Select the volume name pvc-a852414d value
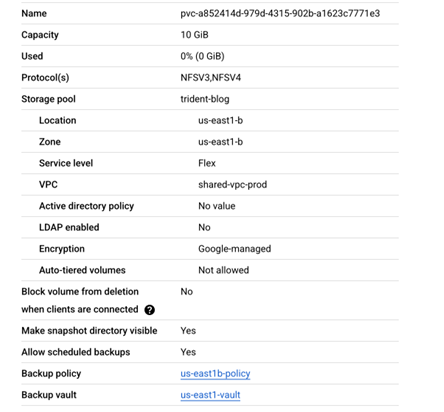The height and width of the screenshot is (412, 444). coord(280,13)
